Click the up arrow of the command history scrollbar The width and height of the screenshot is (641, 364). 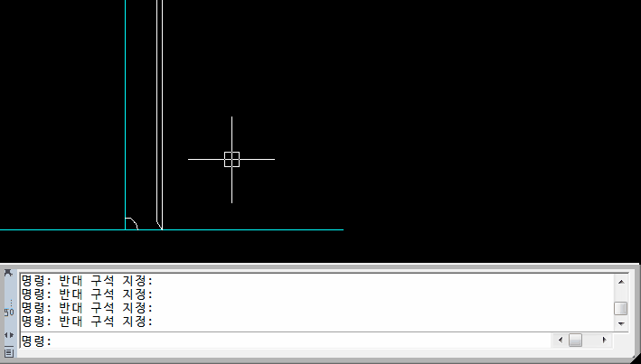coord(621,282)
